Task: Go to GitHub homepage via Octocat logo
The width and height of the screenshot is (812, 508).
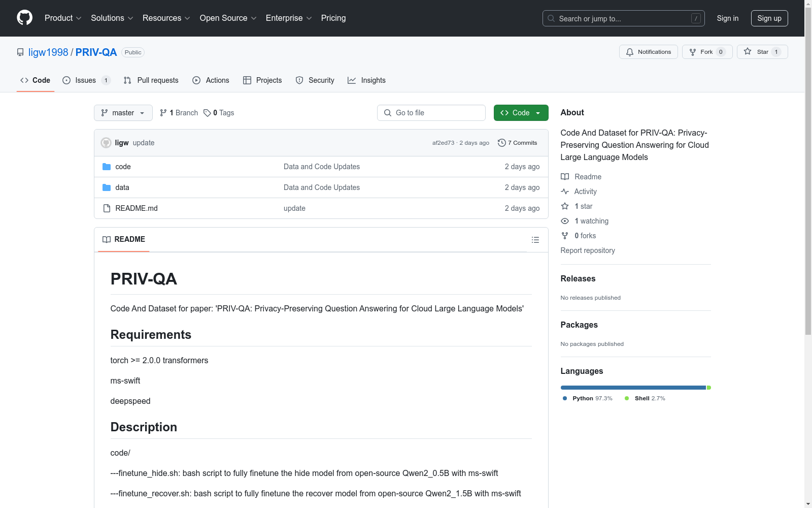Action: (x=24, y=18)
